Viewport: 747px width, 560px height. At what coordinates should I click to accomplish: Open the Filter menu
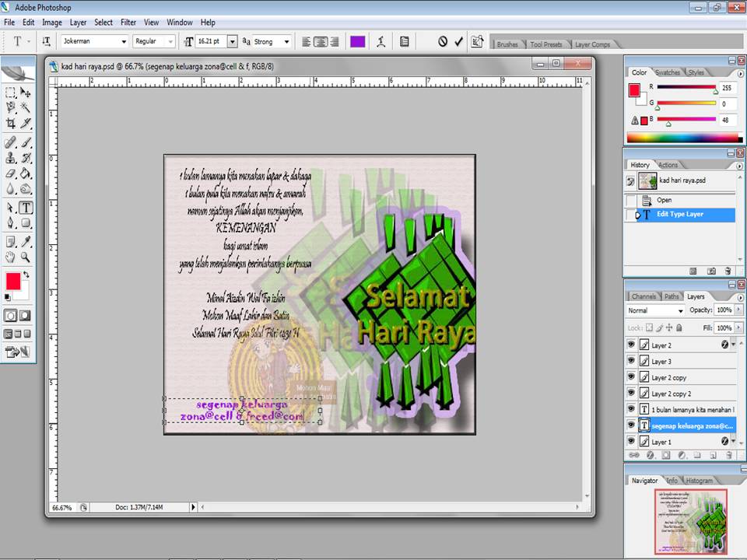pos(128,23)
